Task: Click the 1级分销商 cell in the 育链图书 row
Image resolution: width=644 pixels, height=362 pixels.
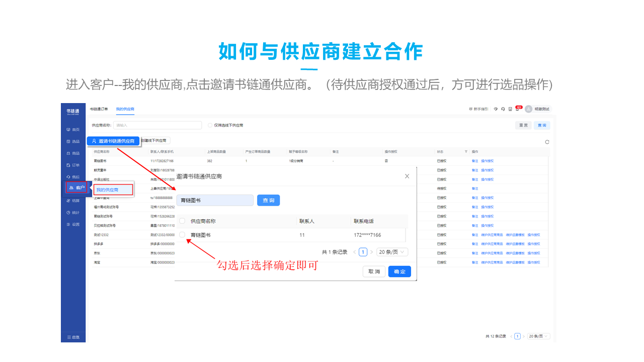Action: coord(296,161)
